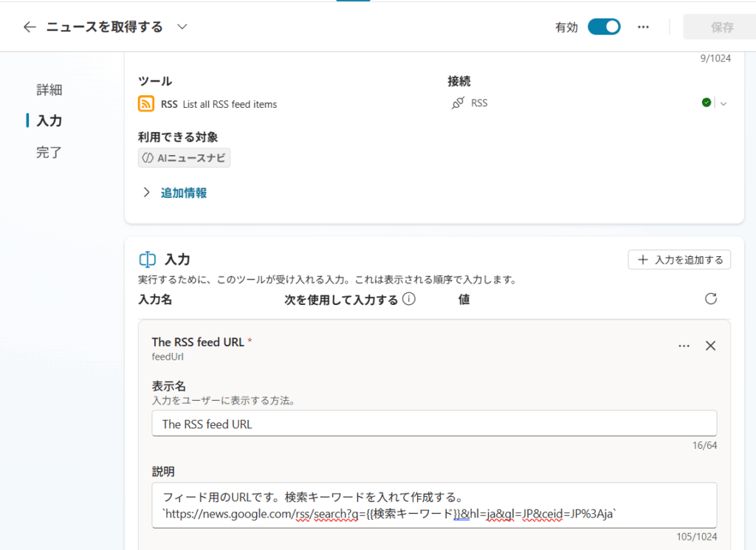Viewport: 756px width, 550px height.
Task: Open the more options ellipsis in header
Action: (x=643, y=27)
